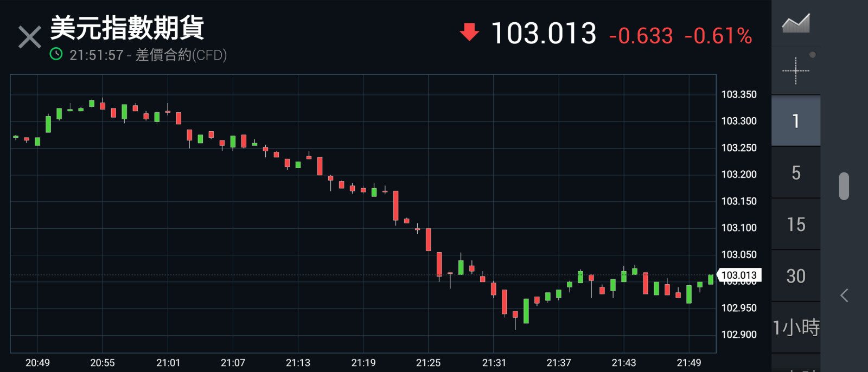Click the red down arrow indicator
The height and width of the screenshot is (372, 868).
(x=469, y=33)
